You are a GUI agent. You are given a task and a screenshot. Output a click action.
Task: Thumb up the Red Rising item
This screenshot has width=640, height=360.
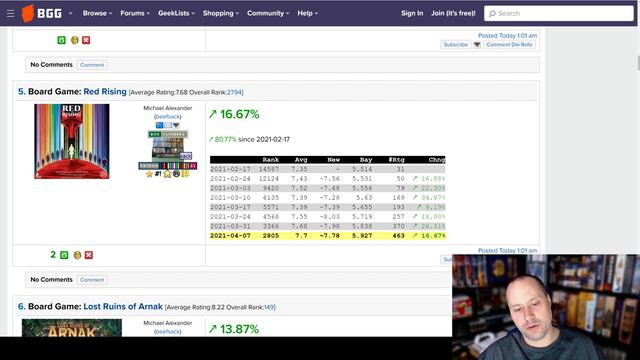point(64,255)
